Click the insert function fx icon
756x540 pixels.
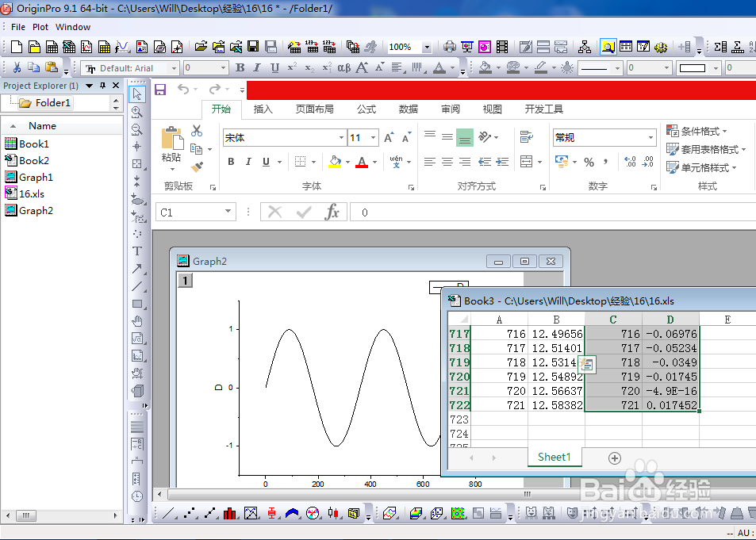(x=332, y=213)
